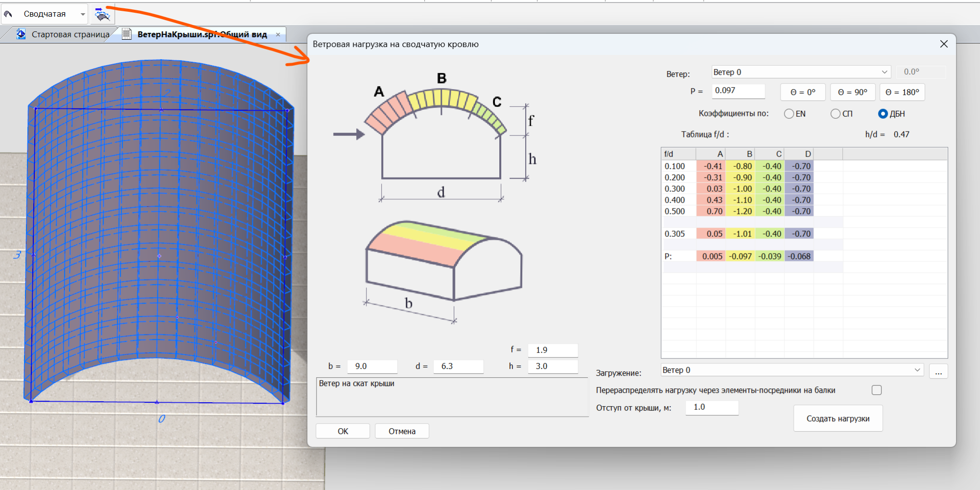The height and width of the screenshot is (490, 980).
Task: Switch to the Стартовая страница tab
Action: point(70,34)
